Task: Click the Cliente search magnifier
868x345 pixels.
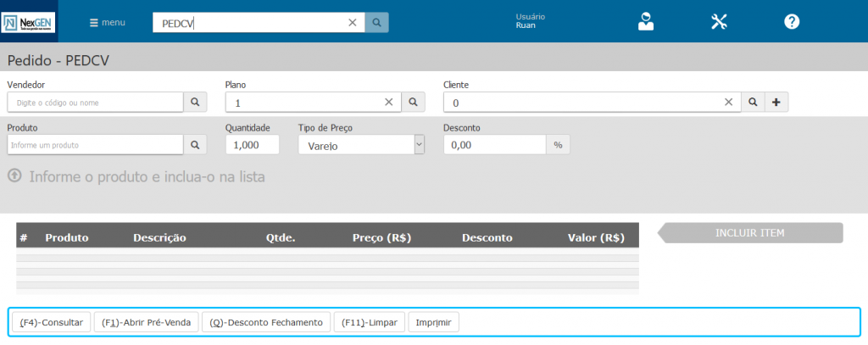Action: 753,103
